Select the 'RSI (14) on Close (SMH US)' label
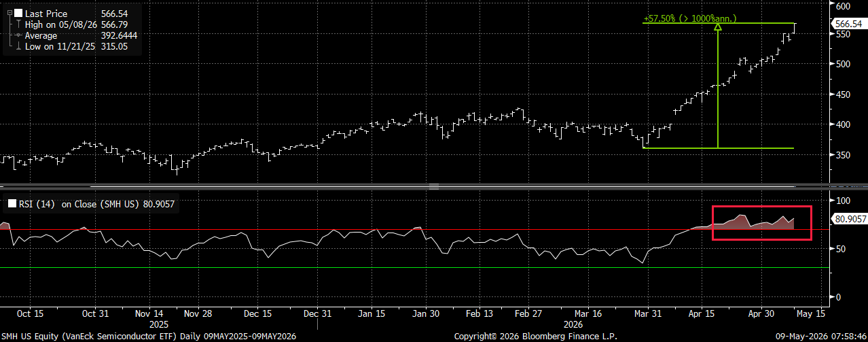868x342 pixels. click(x=79, y=203)
